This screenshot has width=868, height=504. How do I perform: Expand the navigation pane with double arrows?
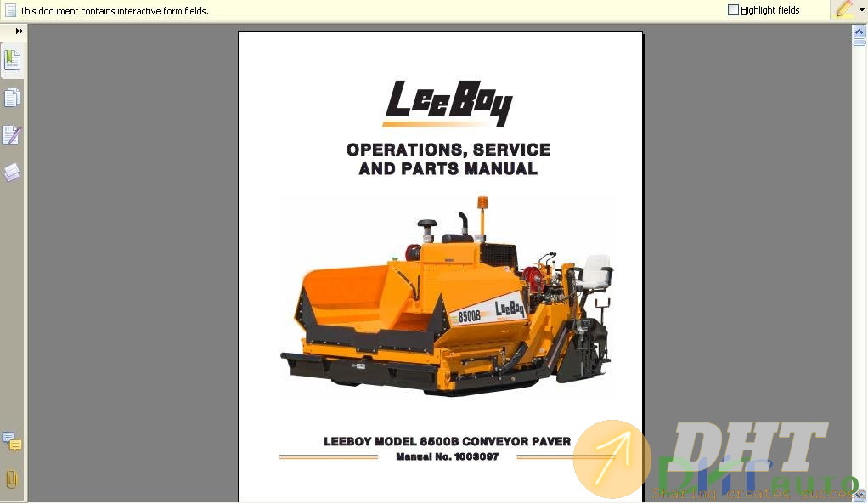(20, 31)
